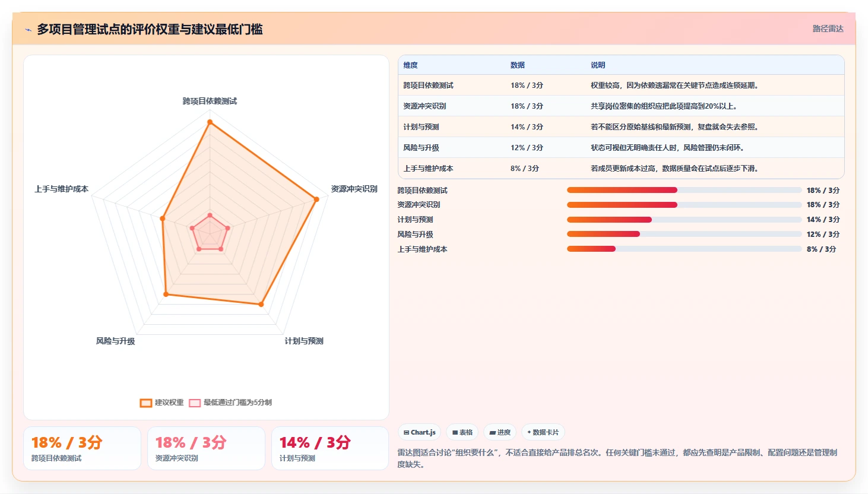Click the 计划与预测 radar axis label
The image size is (868, 494).
(x=304, y=341)
